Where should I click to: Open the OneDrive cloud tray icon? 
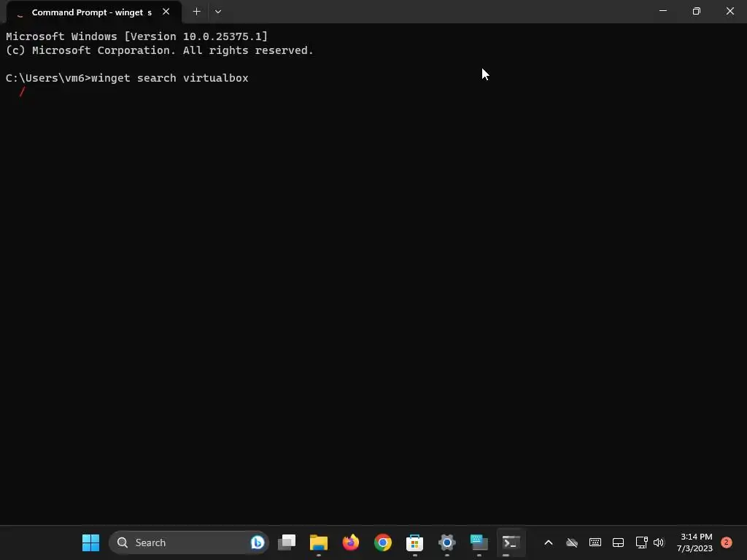point(572,542)
